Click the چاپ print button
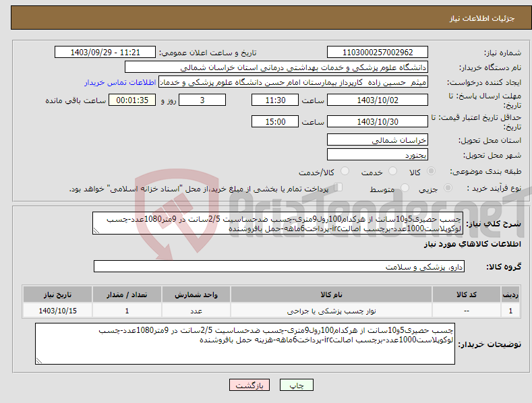This screenshot has width=532, height=403. point(297,385)
